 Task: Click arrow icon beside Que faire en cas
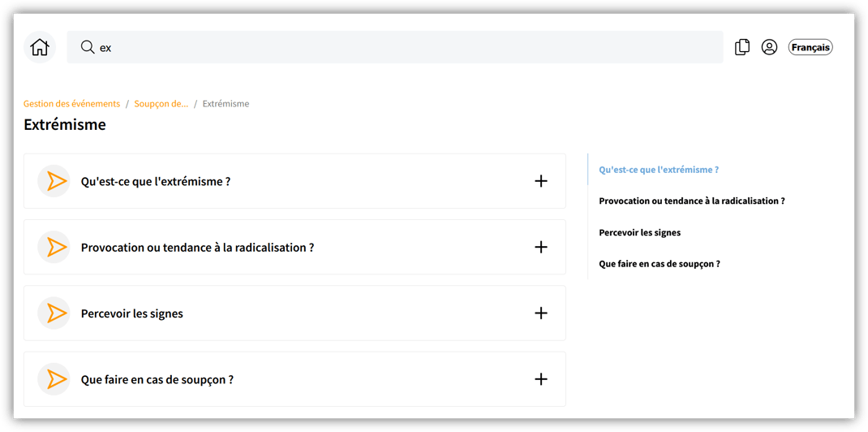click(54, 379)
